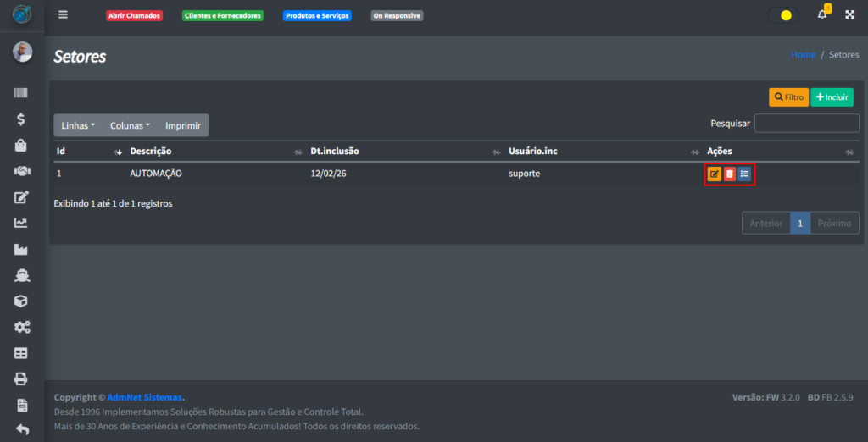Open the handshake icon in sidebar

point(21,171)
